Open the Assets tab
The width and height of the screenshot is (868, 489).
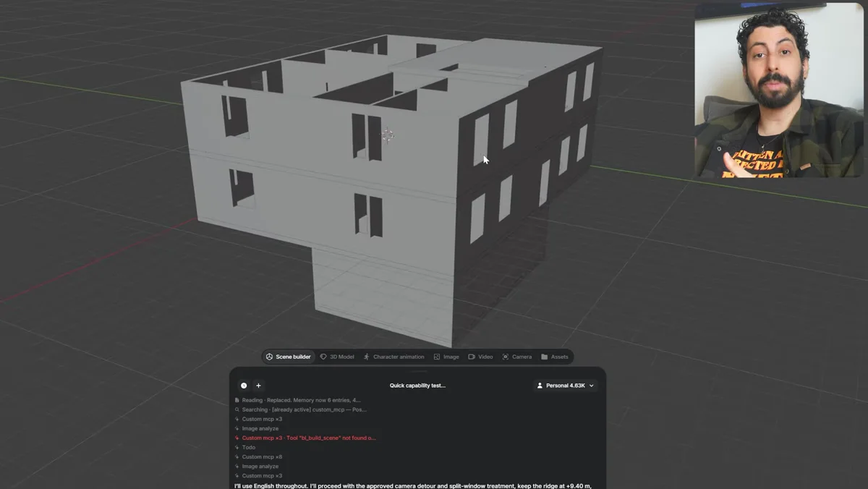(555, 357)
